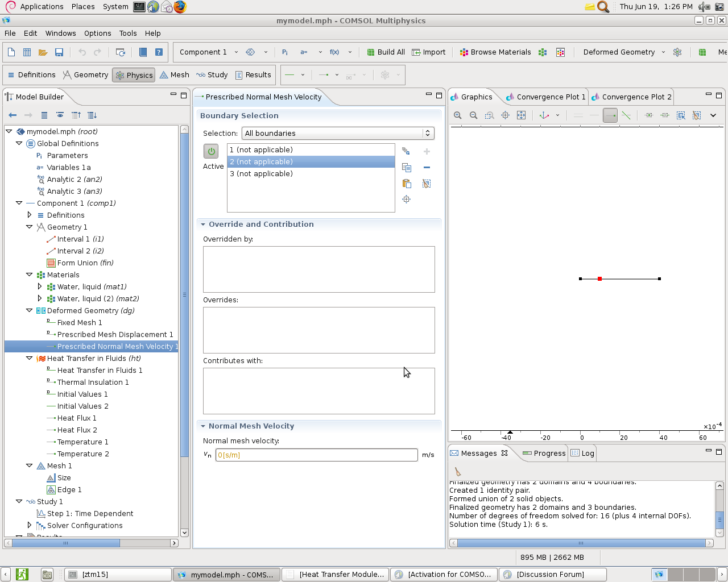Toggle the pressed boundary selection mode button
Viewport: 728px width, 582px height.
pyautogui.click(x=610, y=115)
